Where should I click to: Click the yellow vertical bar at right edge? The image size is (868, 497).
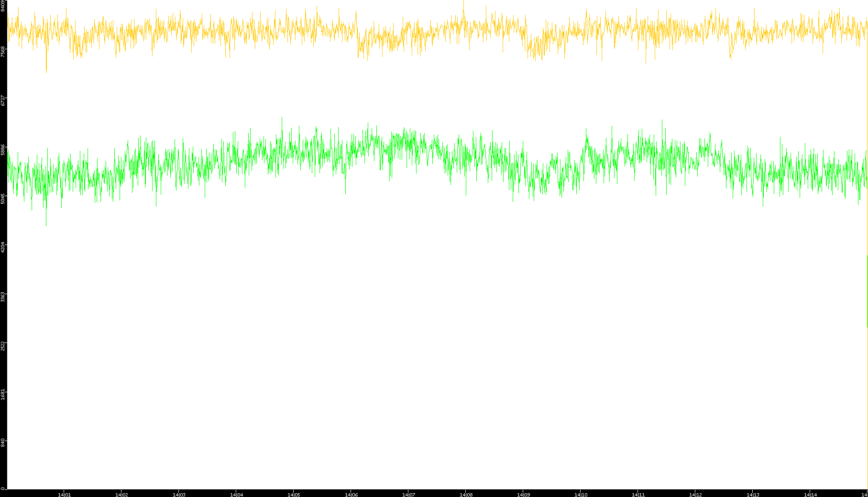point(867,292)
